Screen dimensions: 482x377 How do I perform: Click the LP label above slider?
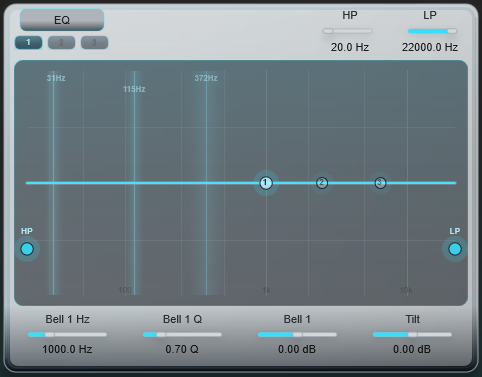[430, 15]
